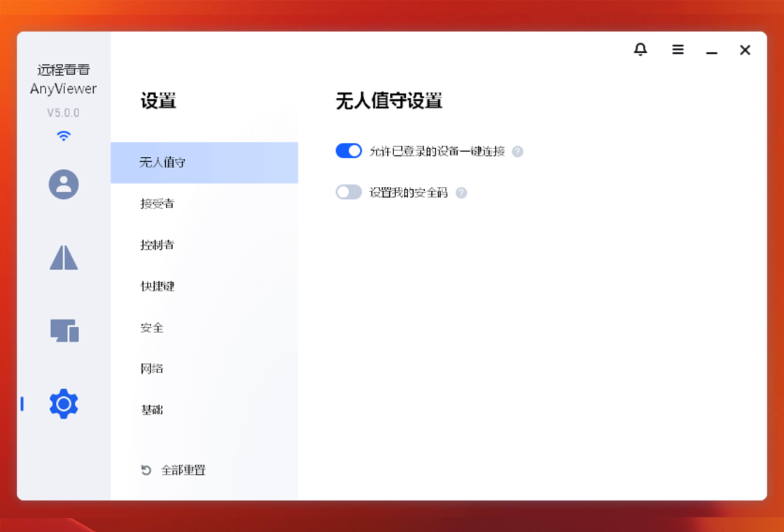784x532 pixels.
Task: Click the notification bell icon
Action: tap(640, 50)
